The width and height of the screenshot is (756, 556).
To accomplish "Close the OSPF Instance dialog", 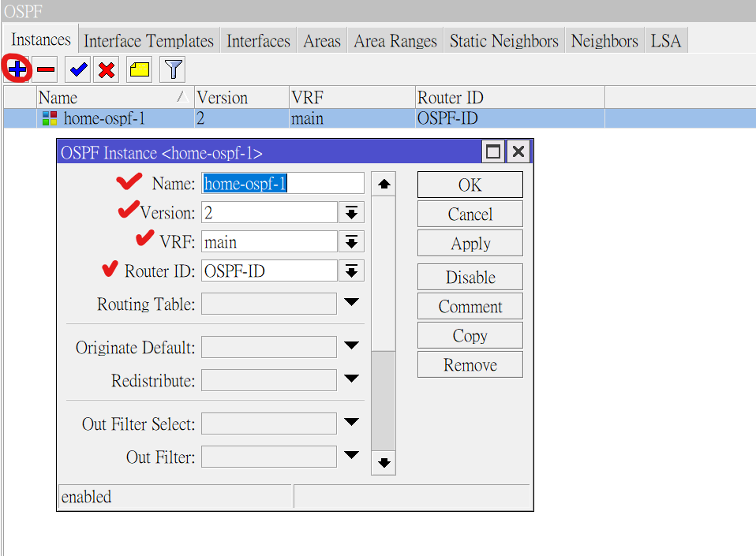I will pos(518,152).
